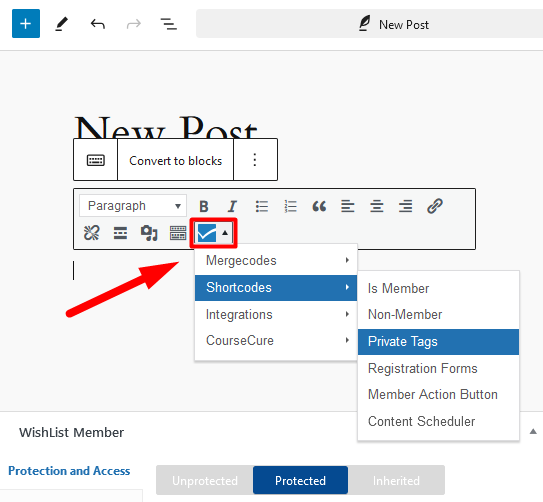The height and width of the screenshot is (502, 543).
Task: Select Private Tags shortcode
Action: click(438, 341)
